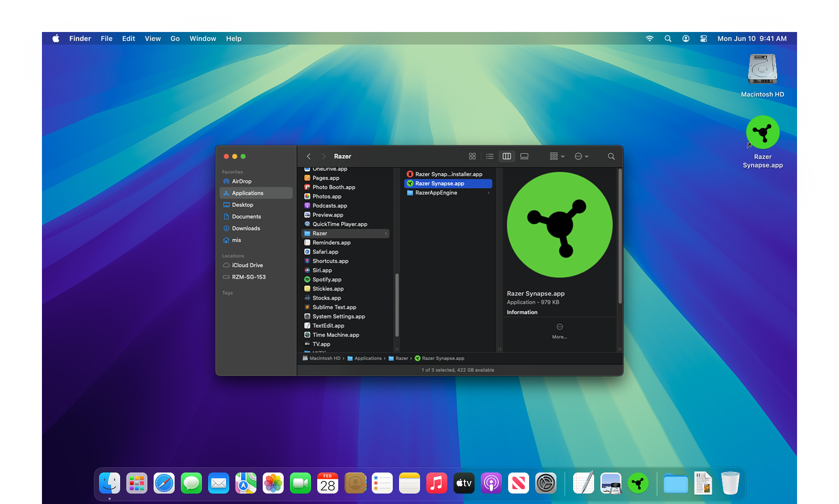Viewport: 839px width, 504px height.
Task: Open the Window menu
Action: (203, 38)
